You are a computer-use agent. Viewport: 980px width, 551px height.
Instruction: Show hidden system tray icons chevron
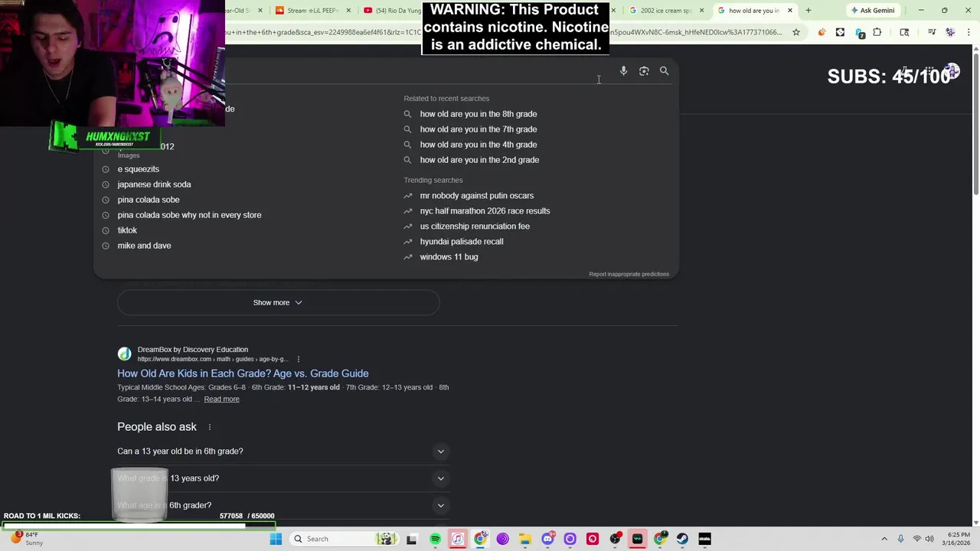click(884, 539)
